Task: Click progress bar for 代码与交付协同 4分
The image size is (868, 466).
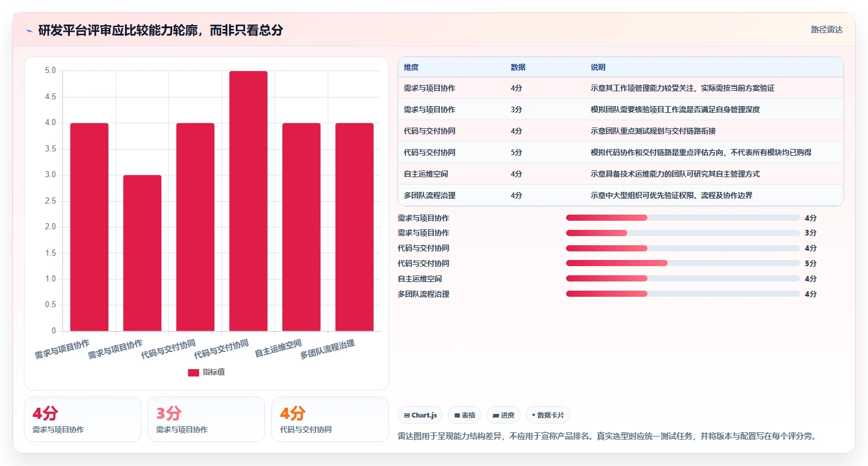Action: coord(683,248)
